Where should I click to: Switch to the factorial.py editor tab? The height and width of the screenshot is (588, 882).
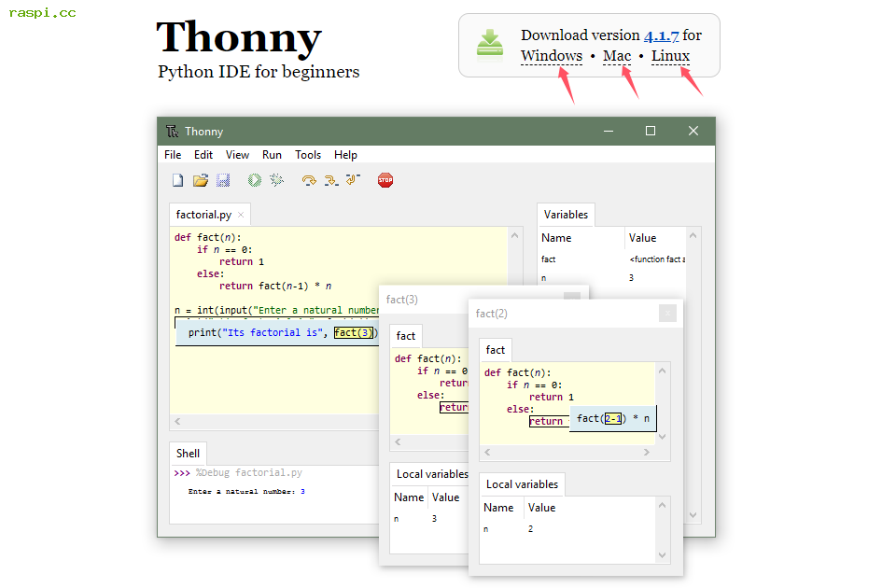(x=203, y=215)
